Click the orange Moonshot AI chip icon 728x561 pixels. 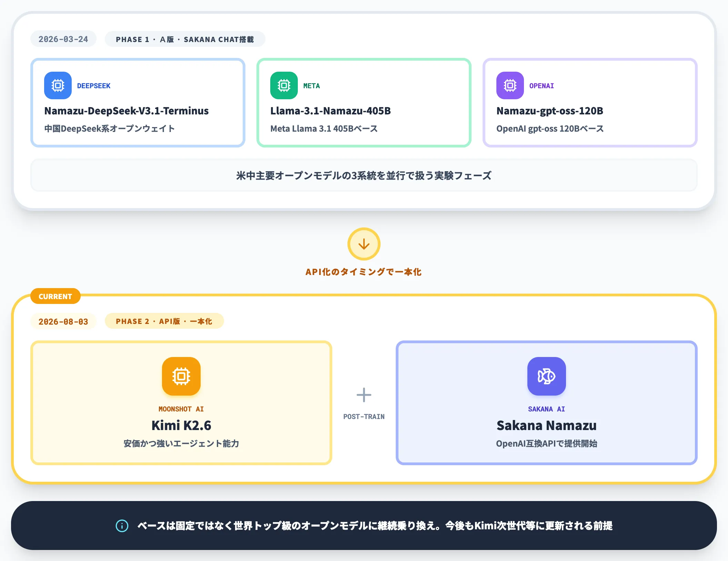pos(181,376)
